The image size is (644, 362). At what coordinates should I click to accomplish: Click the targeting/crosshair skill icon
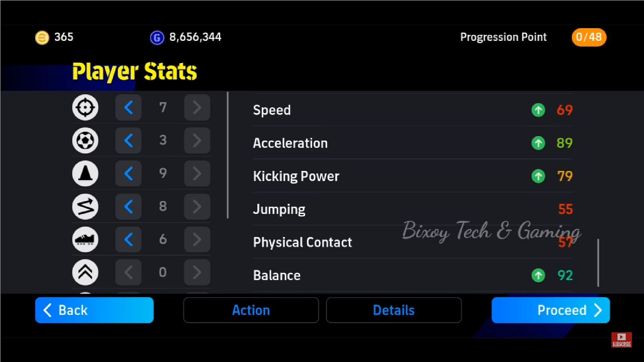(x=87, y=107)
